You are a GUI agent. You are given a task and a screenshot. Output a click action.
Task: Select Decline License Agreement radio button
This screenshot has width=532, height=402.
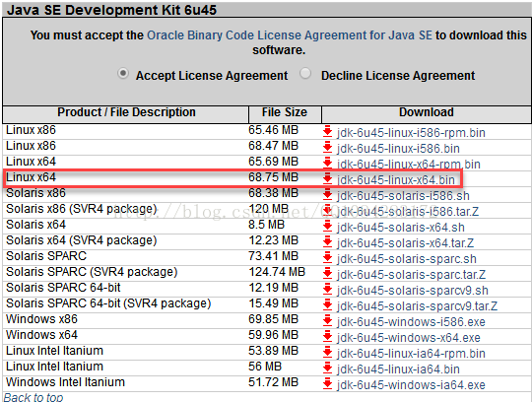pos(305,73)
